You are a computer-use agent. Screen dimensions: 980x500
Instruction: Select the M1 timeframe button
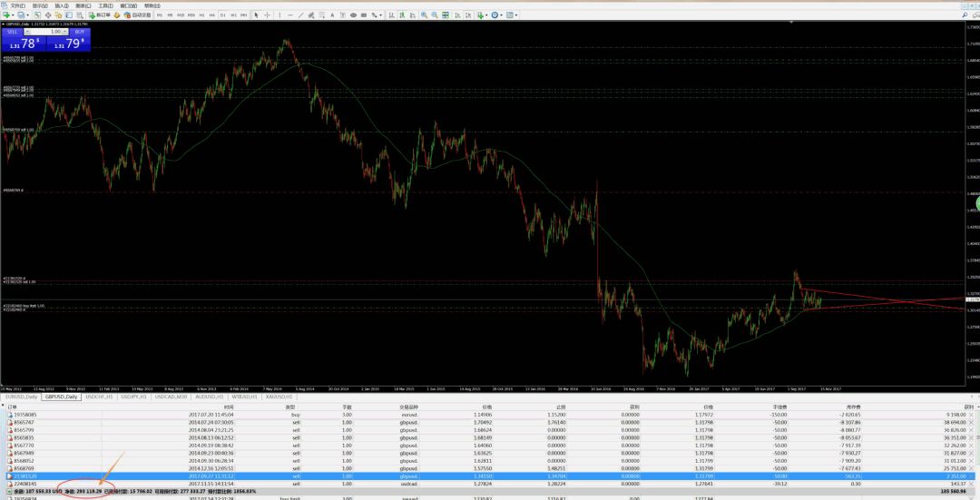[160, 15]
